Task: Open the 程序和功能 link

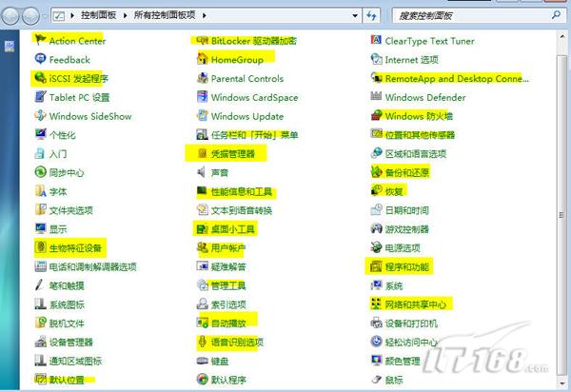Action: [x=406, y=266]
